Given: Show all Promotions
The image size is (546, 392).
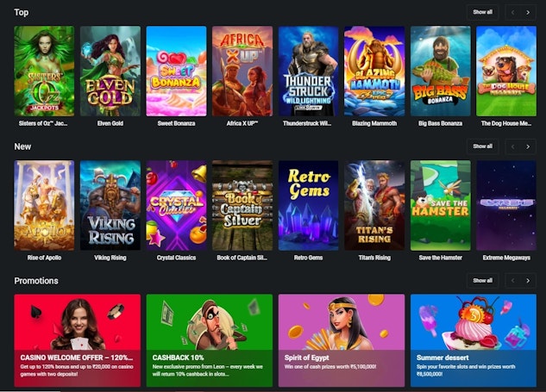Looking at the screenshot, I should [x=483, y=280].
